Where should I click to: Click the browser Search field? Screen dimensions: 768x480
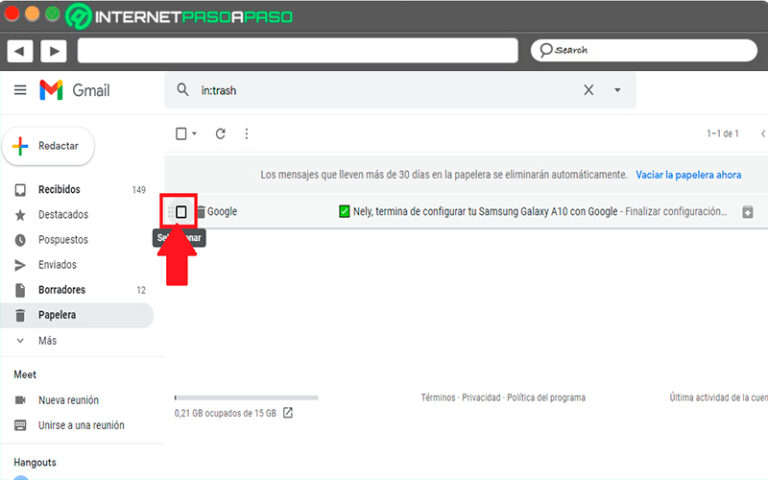pos(644,50)
